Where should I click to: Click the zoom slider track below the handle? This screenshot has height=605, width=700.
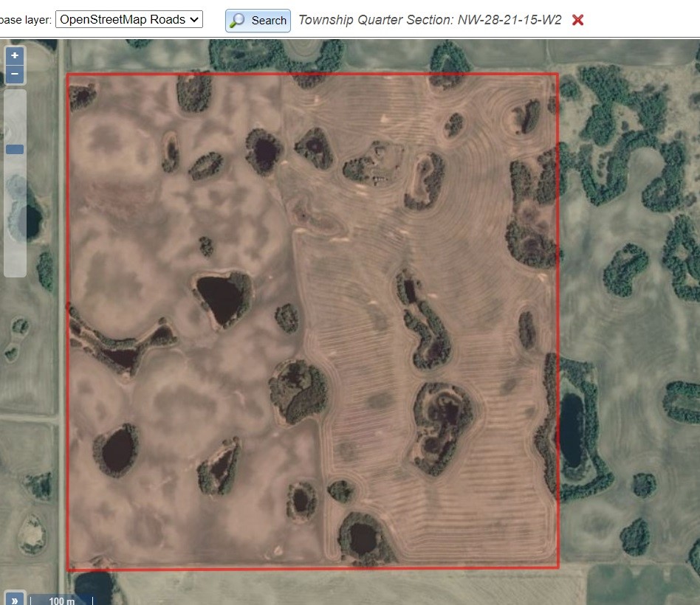pyautogui.click(x=15, y=215)
